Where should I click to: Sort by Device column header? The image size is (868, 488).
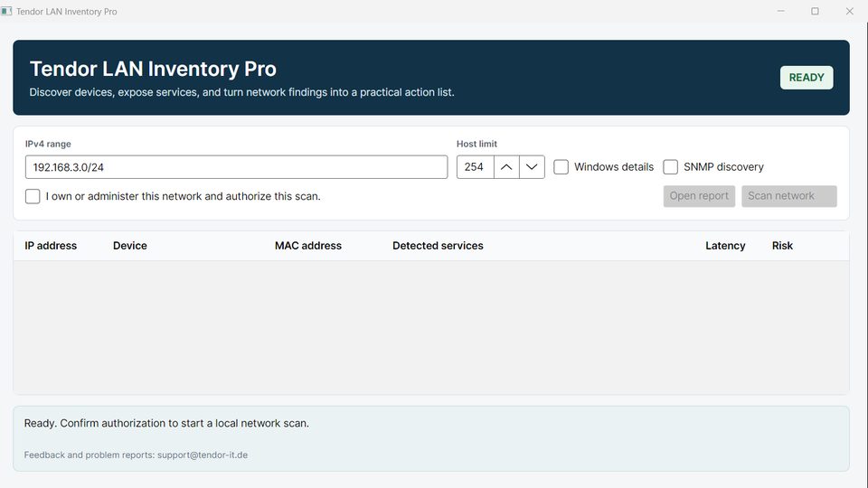pos(130,246)
